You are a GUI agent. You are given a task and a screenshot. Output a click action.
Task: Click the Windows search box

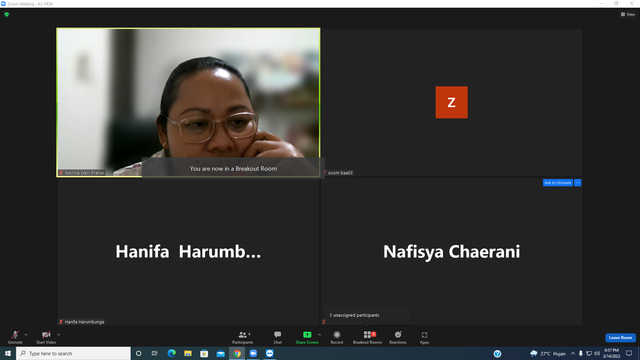(x=73, y=353)
